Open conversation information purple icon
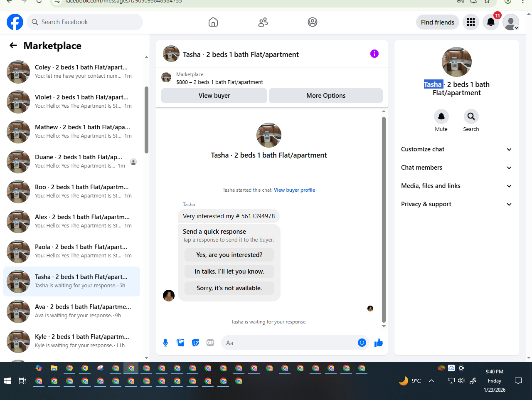 374,54
